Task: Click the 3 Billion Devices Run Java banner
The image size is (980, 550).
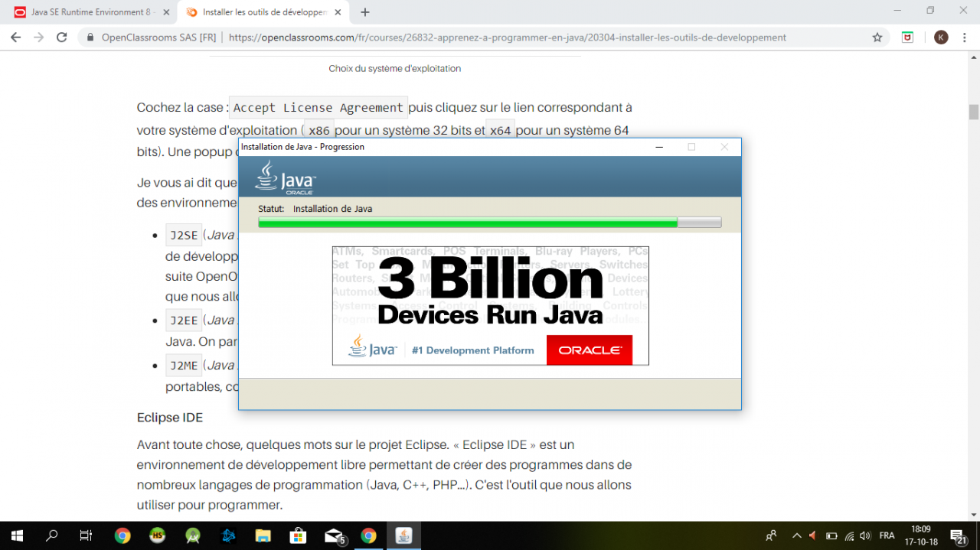Action: [x=490, y=306]
